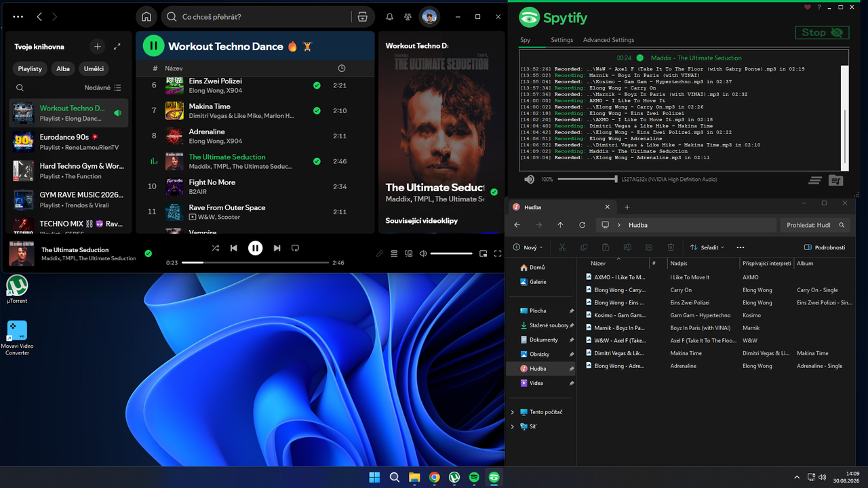Screen dimensions: 868x488
Task: Toggle liked checkmark for Makina Time track
Action: [x=317, y=110]
